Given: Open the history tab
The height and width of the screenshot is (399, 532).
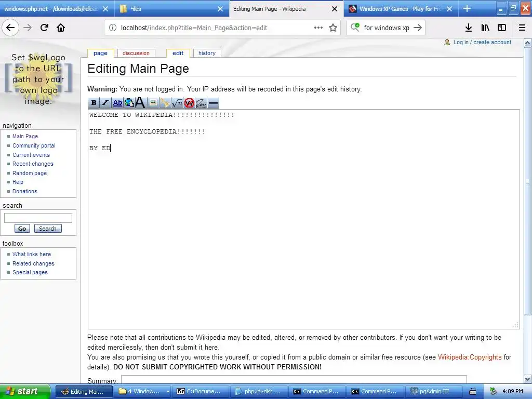Looking at the screenshot, I should pos(207,54).
